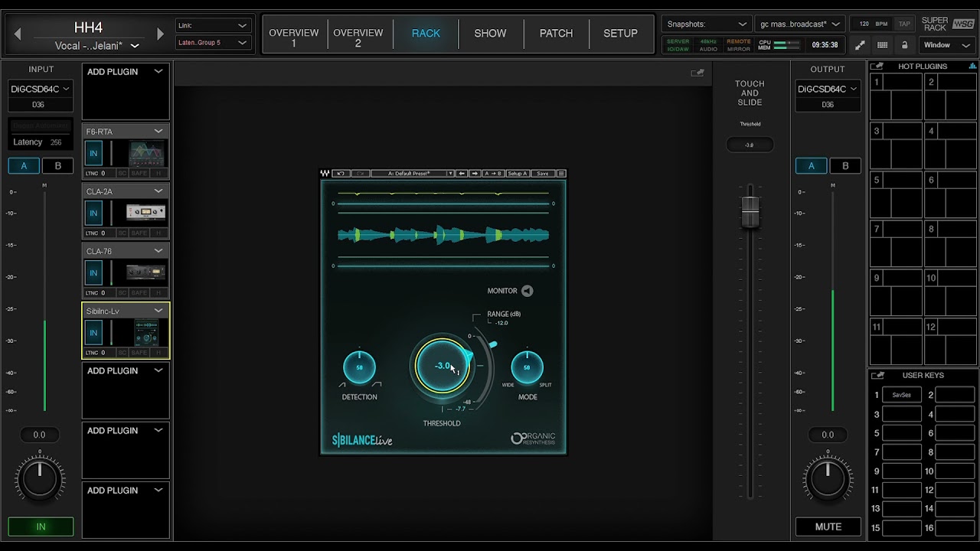980x551 pixels.
Task: Click the keyboard grid icon
Action: [882, 45]
